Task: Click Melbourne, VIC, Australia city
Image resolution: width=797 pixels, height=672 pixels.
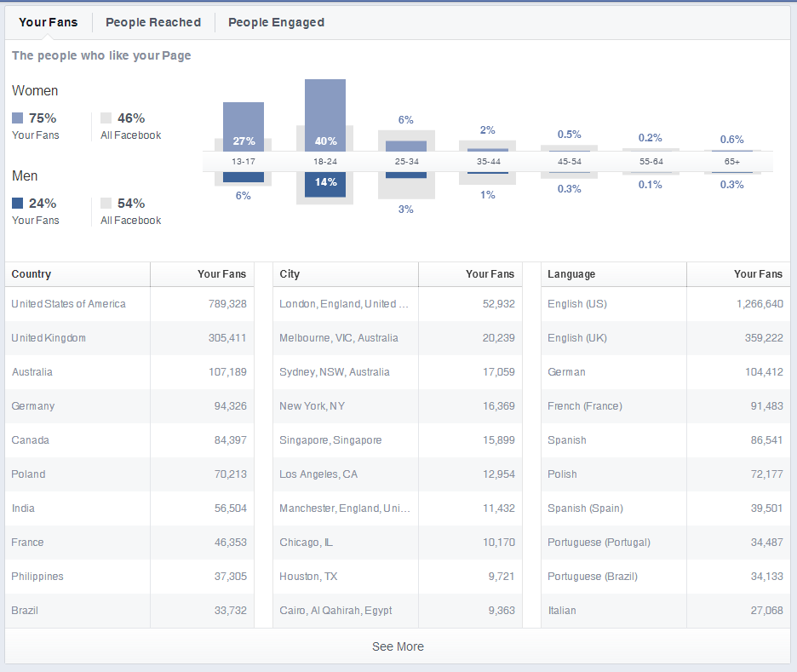Action: coord(339,338)
